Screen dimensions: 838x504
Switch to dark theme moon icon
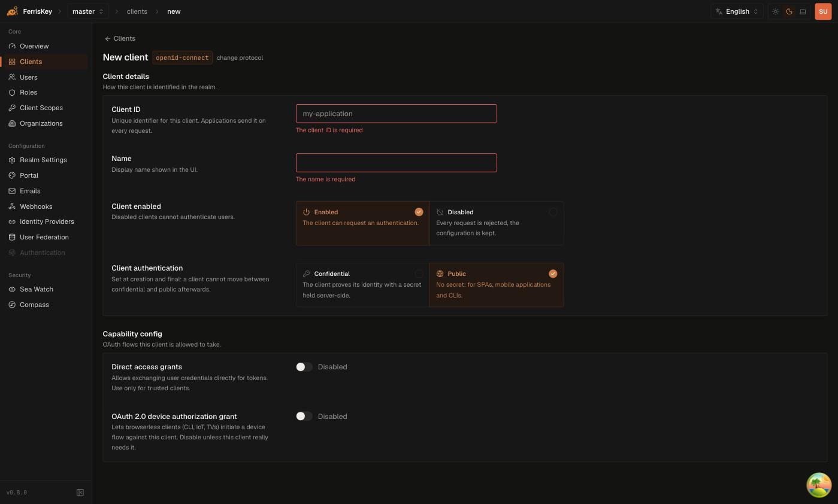tap(789, 11)
